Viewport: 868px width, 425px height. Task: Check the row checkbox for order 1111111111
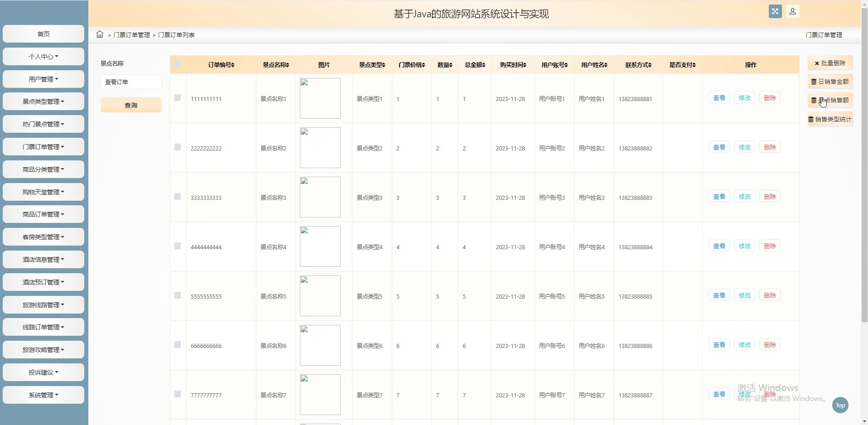point(178,98)
